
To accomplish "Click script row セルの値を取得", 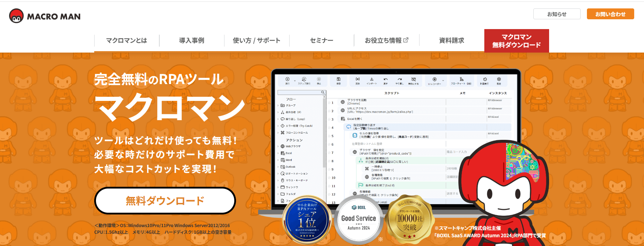I will [x=431, y=135].
